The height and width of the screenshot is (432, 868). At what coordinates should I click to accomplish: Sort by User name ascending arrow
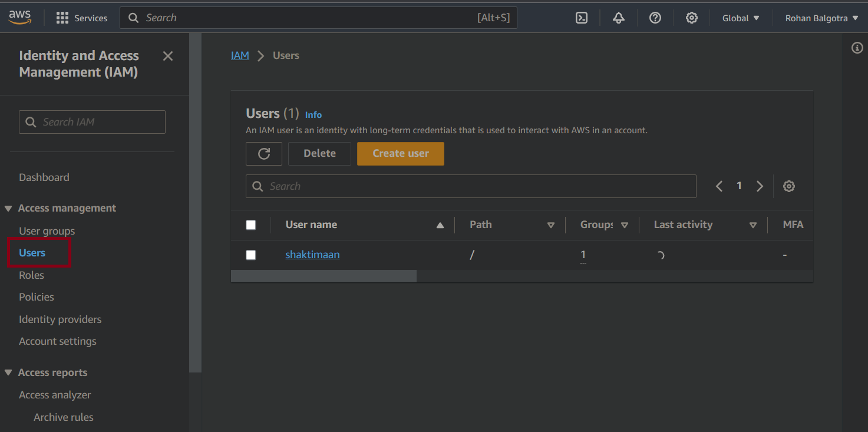pyautogui.click(x=440, y=225)
